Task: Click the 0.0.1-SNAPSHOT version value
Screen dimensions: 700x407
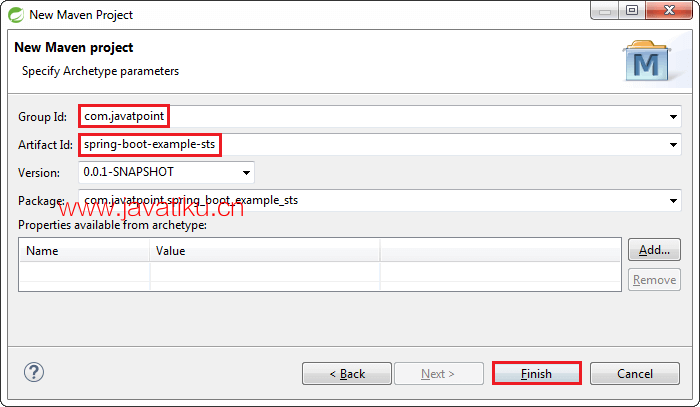Action: pyautogui.click(x=129, y=172)
